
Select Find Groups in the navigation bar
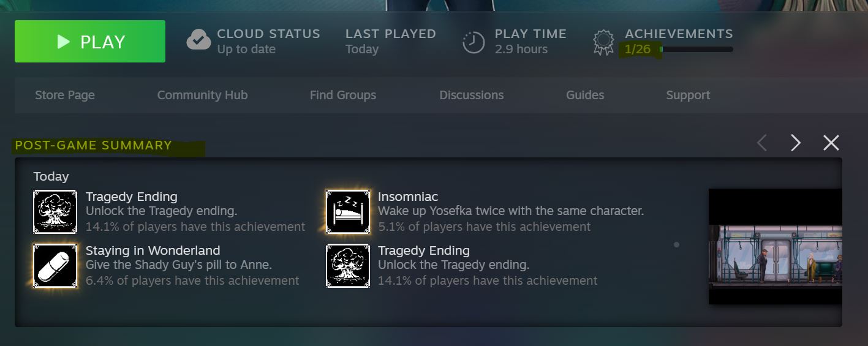343,95
